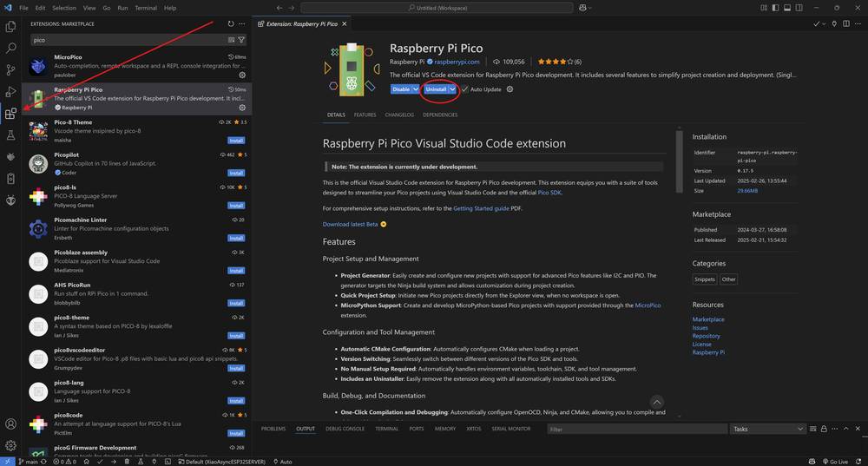Click the details page vertical scrollbar
Viewport: 868px width, 466px height.
[x=680, y=161]
